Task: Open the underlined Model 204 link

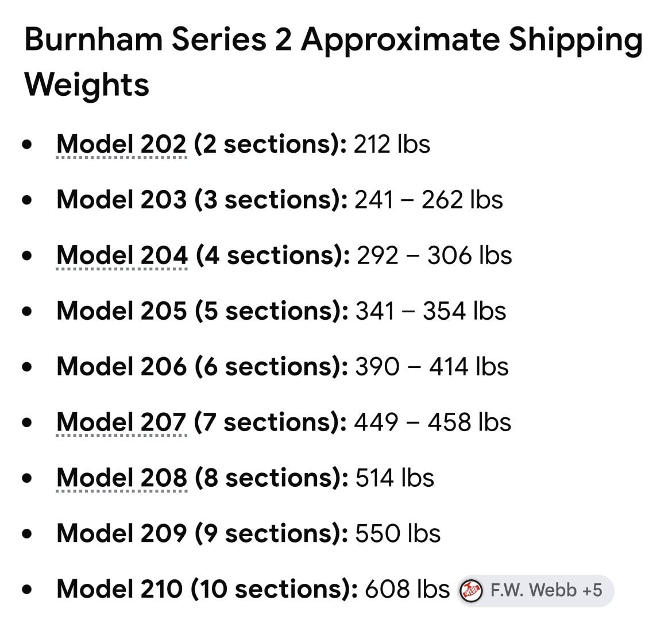Action: coord(122,255)
